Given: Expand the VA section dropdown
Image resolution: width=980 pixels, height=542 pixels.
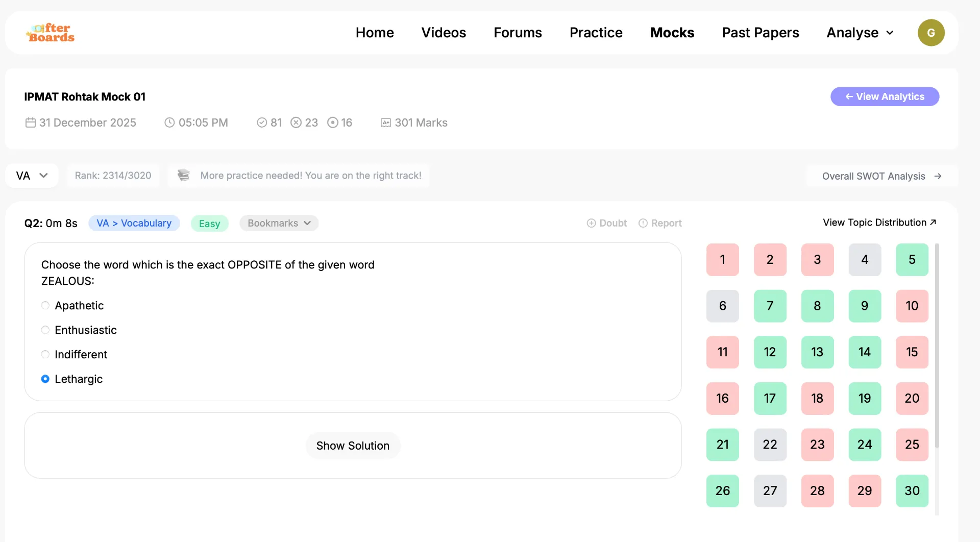Looking at the screenshot, I should pos(32,176).
